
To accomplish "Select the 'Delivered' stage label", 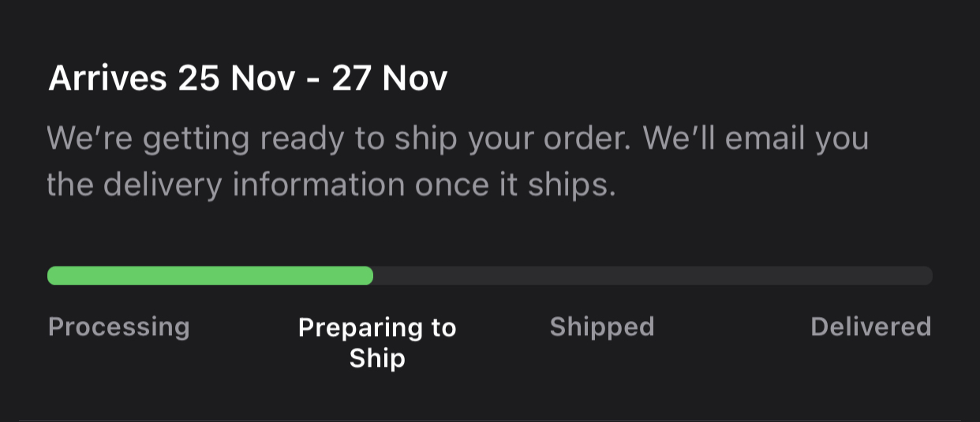I will [x=870, y=327].
